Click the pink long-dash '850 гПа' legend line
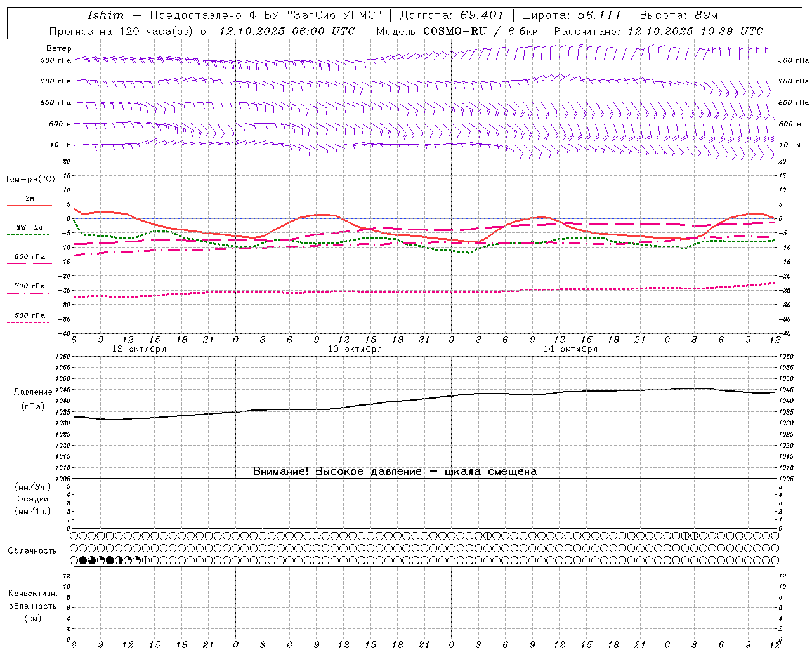Viewport: 812px width, 650px height. coord(29,263)
